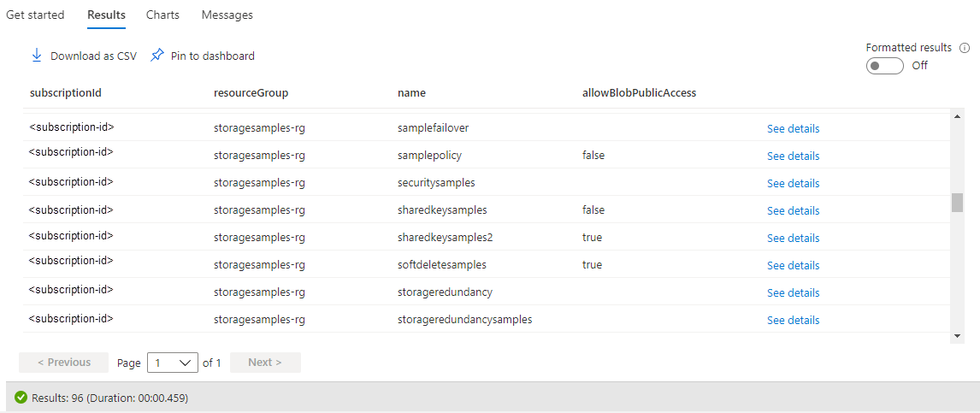Open See details for softdeletesamples row
The height and width of the screenshot is (413, 980).
tap(793, 266)
